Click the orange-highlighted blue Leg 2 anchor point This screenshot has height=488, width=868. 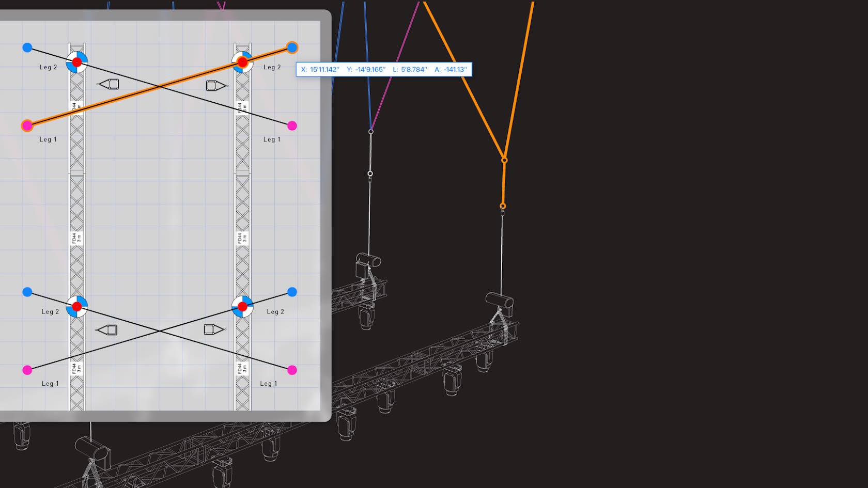292,48
